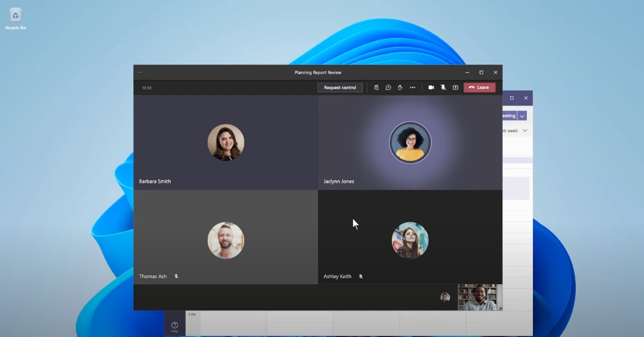
Task: Expand the Work week view dropdown
Action: click(x=525, y=131)
